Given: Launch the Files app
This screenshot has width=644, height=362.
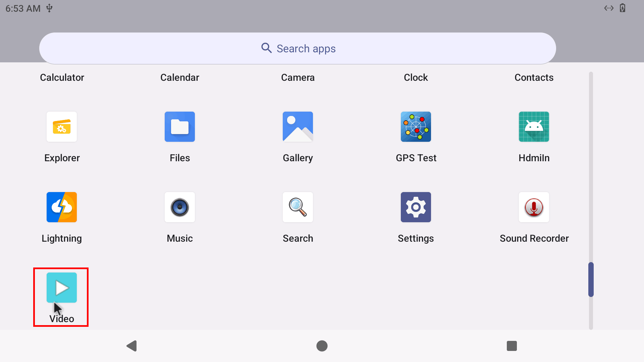Looking at the screenshot, I should (x=180, y=127).
